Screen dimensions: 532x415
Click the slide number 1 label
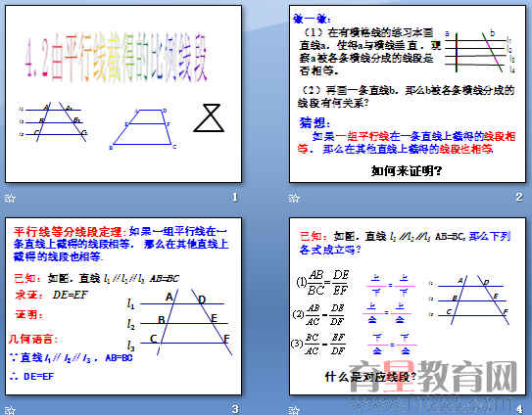[235, 197]
